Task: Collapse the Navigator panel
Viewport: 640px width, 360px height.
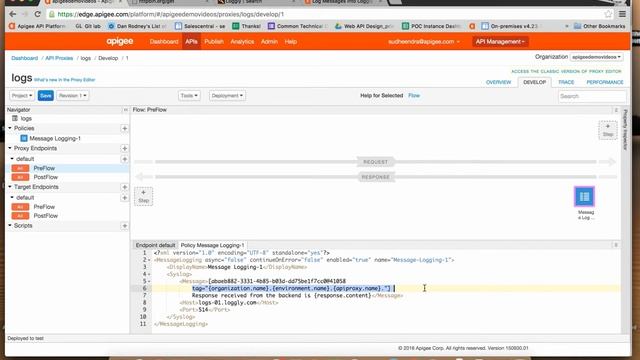Action: (125, 110)
